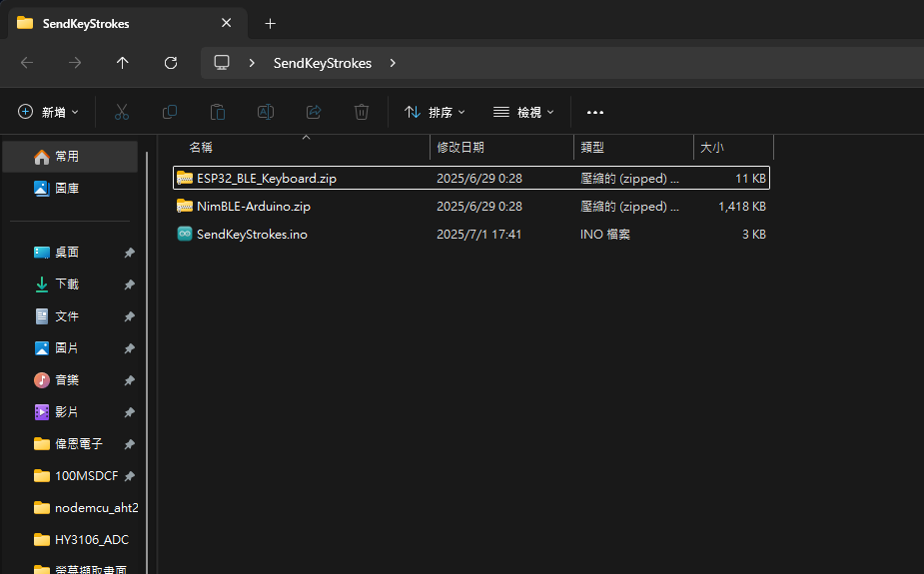Open the 檢視 view dropdown
The height and width of the screenshot is (574, 924).
[523, 112]
